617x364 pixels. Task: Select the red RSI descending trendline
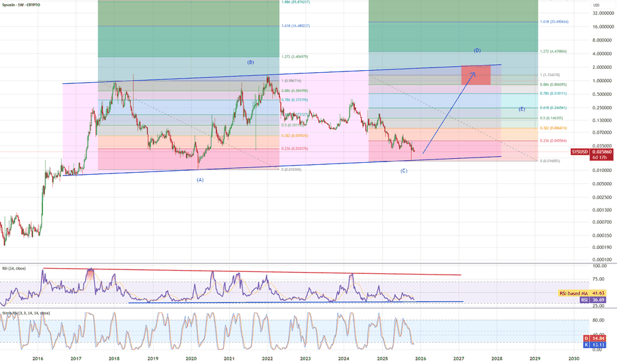(252, 271)
